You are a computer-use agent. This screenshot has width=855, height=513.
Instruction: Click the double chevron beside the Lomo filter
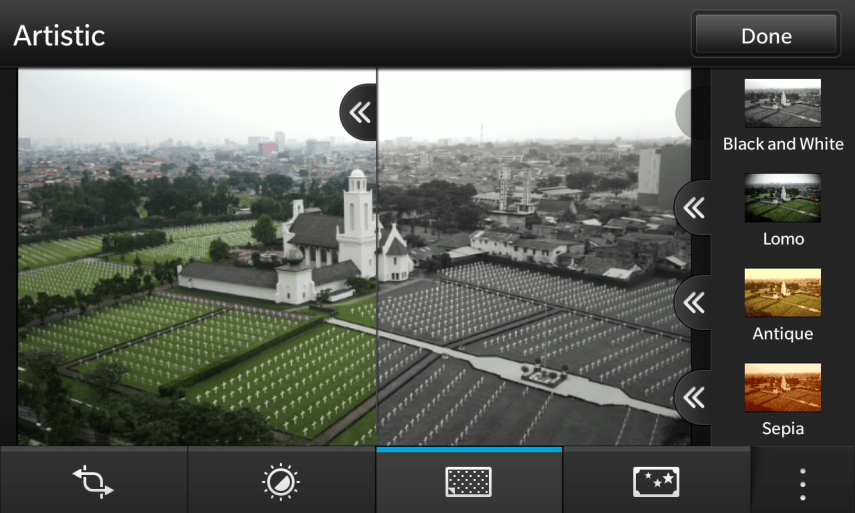[x=694, y=208]
